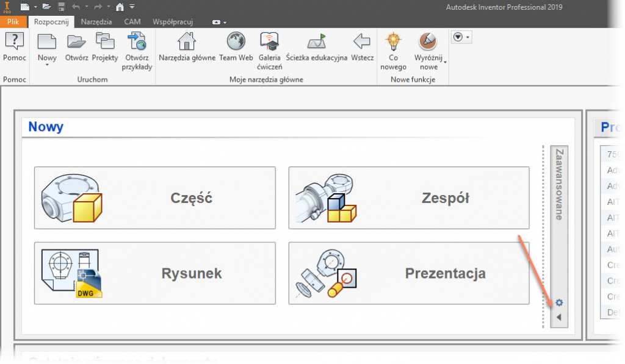Expand Wyróżnij nowe dropdown
Image resolution: width=625 pixels, height=364 pixels.
click(445, 63)
